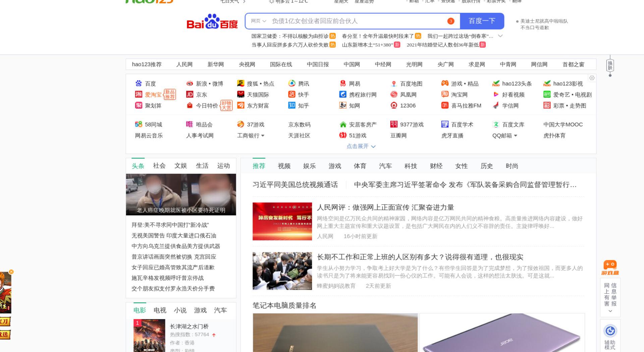
Task: Open the 好看视频 play icon
Action: [x=496, y=95]
